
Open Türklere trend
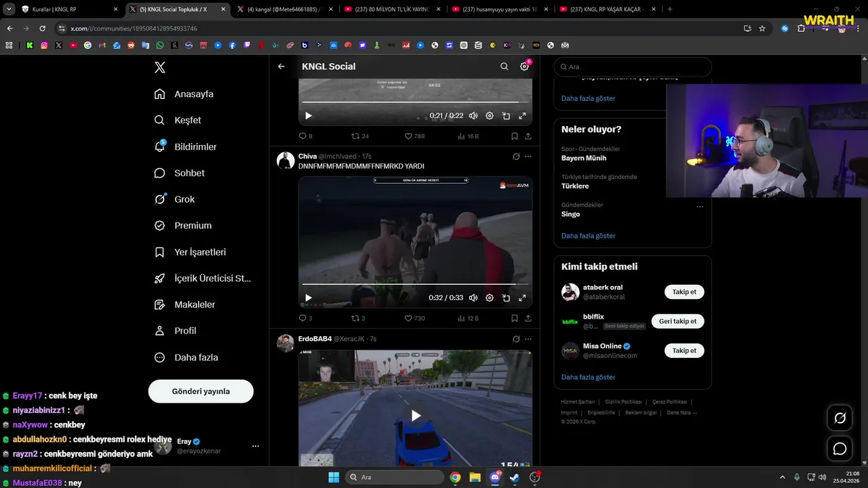pos(575,186)
